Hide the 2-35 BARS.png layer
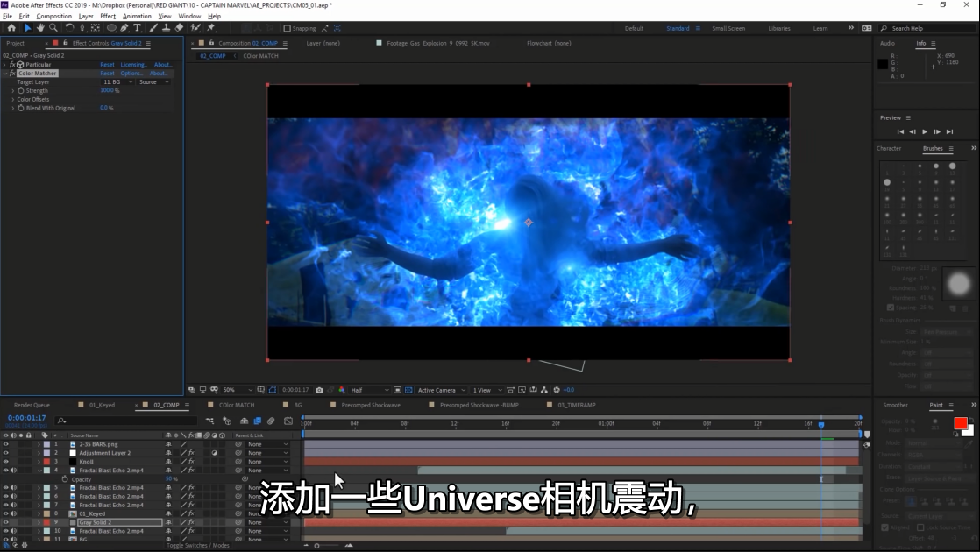980x552 pixels. pos(5,444)
